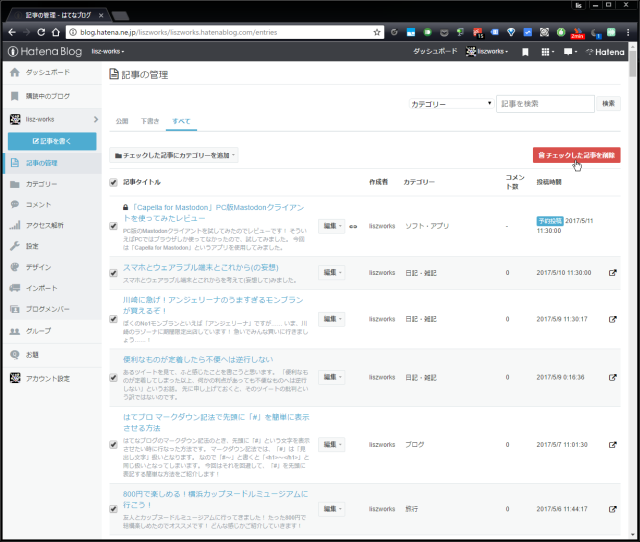The image size is (640, 542).
Task: Open the grid services menu icon
Action: click(547, 52)
